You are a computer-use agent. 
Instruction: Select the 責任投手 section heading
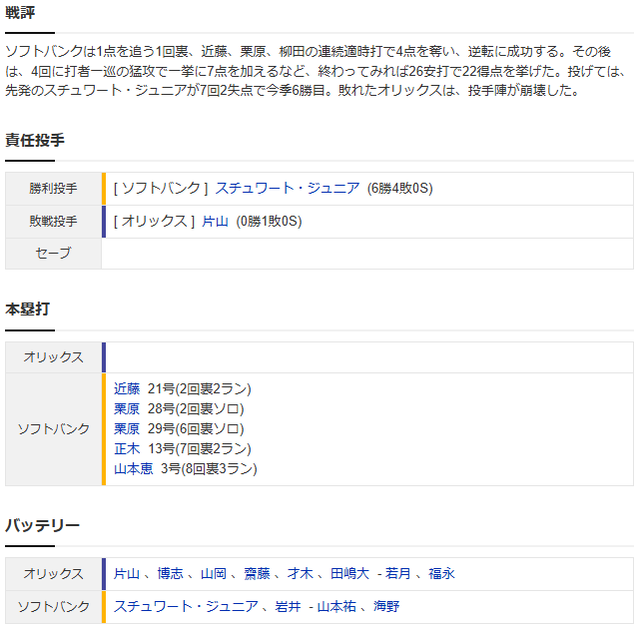pos(35,140)
